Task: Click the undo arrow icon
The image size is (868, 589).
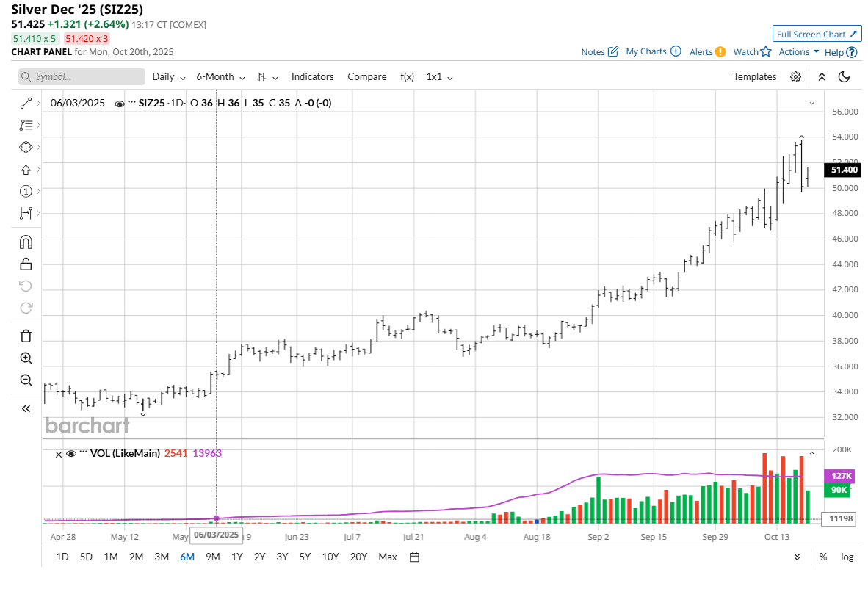Action: 26,286
